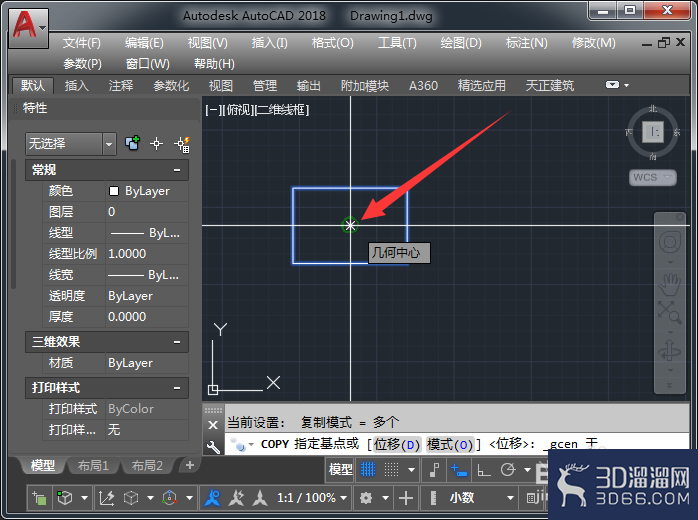Collapse the 常规 section
Image resolution: width=698 pixels, height=520 pixels.
177,170
